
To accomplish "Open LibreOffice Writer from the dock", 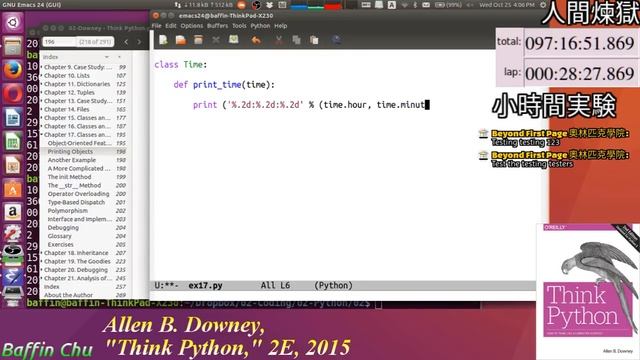I will pyautogui.click(x=13, y=118).
